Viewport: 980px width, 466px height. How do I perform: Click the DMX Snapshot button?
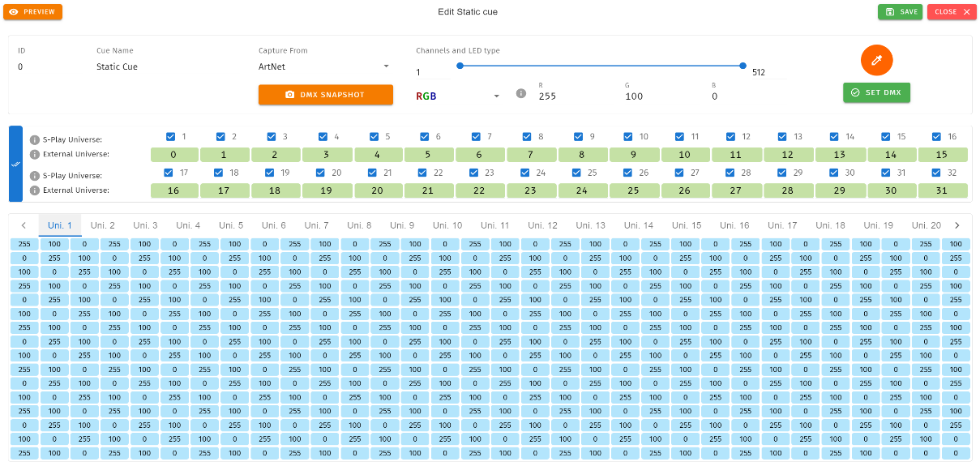tap(326, 95)
